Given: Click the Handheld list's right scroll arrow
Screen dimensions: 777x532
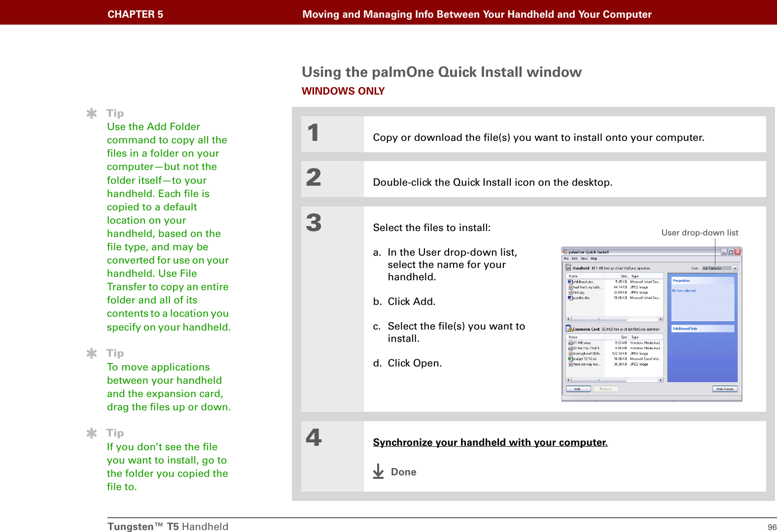Looking at the screenshot, I should (x=661, y=319).
